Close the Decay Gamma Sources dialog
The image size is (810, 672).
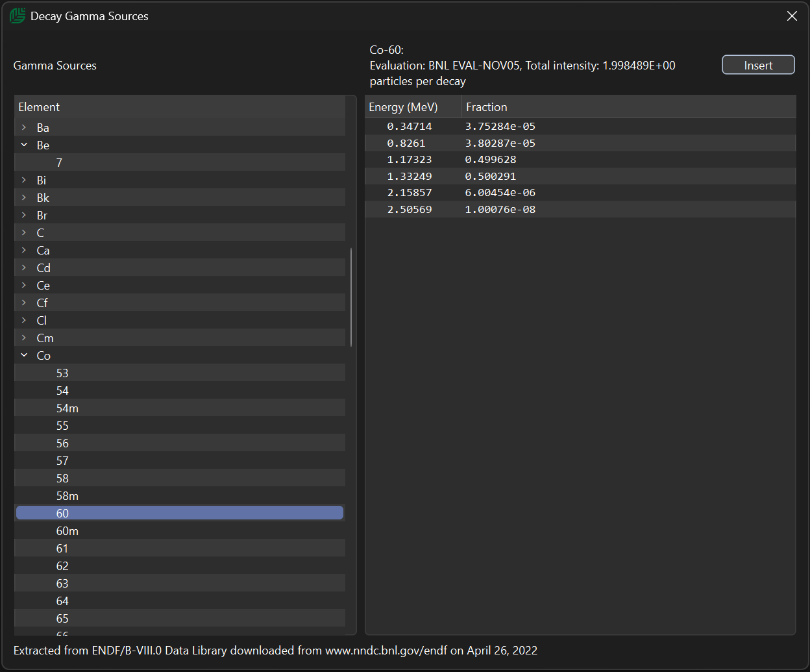click(792, 16)
